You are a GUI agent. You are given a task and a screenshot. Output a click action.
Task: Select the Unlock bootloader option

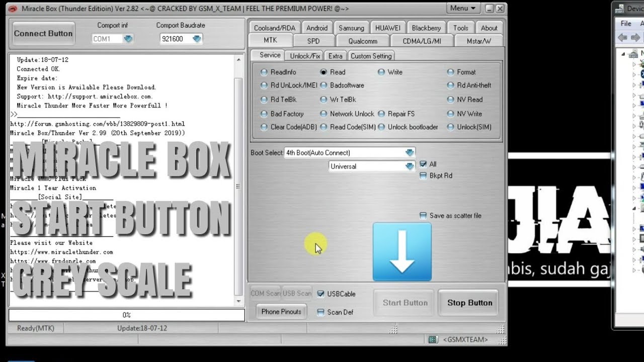tap(381, 127)
